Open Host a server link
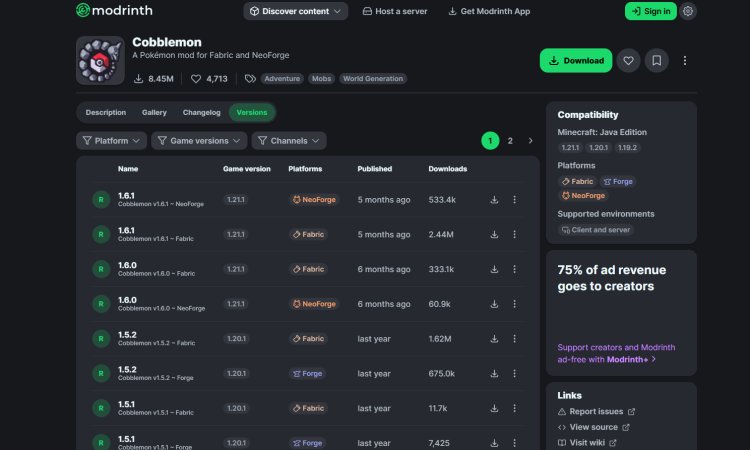Screen dimensions: 750x450 395,11
